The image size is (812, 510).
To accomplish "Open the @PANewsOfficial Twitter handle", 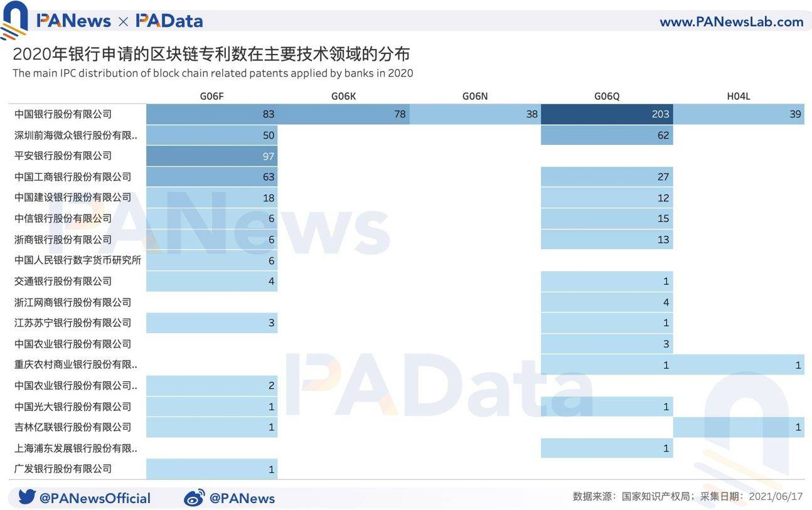I will point(95,498).
